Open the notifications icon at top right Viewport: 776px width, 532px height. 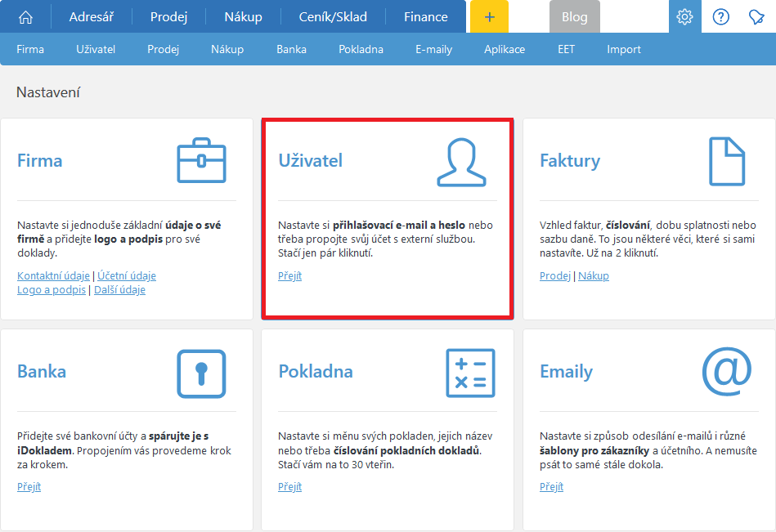pos(756,16)
